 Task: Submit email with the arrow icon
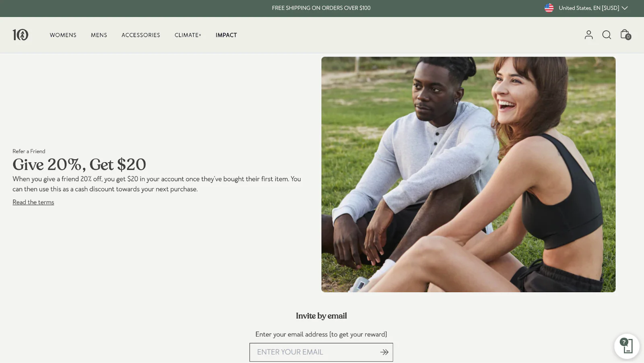pos(384,352)
